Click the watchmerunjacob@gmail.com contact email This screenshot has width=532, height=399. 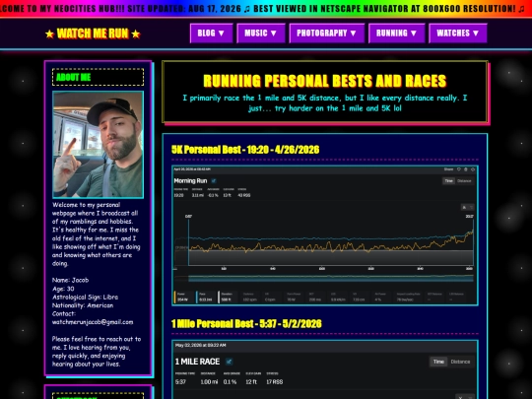pos(93,322)
